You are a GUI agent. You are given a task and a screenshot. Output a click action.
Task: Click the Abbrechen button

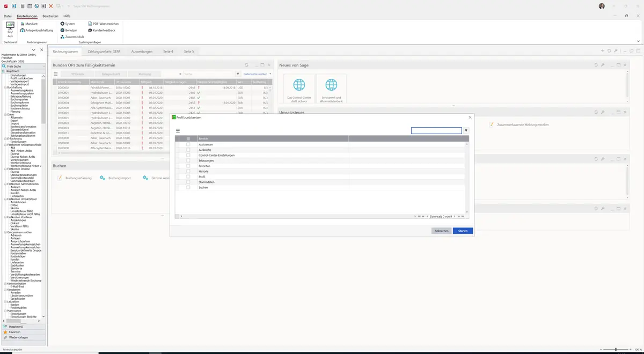[441, 231]
